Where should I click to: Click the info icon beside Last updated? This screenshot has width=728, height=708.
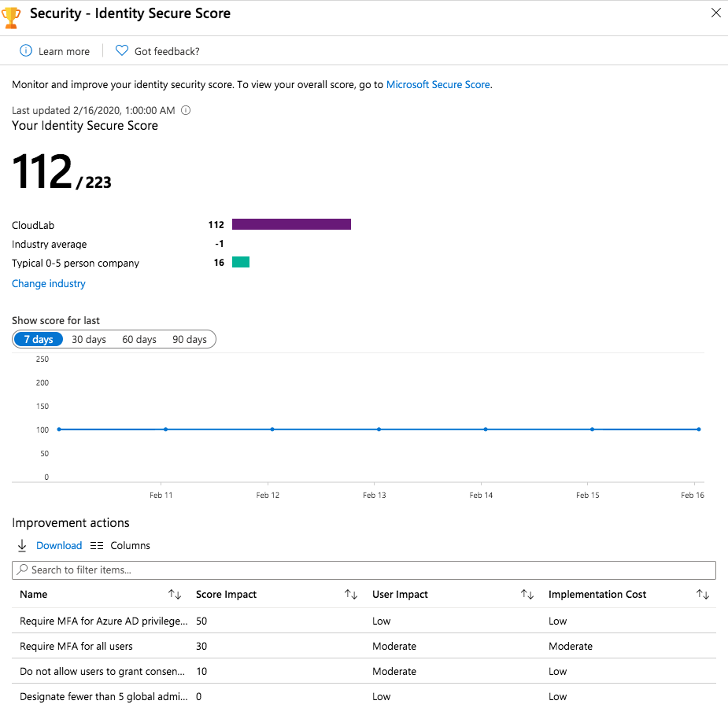point(186,110)
